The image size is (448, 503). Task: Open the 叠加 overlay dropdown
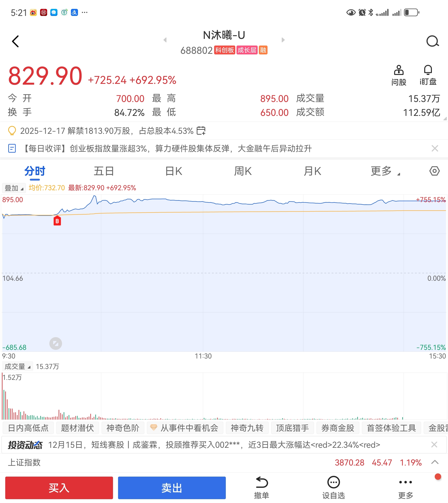click(14, 188)
